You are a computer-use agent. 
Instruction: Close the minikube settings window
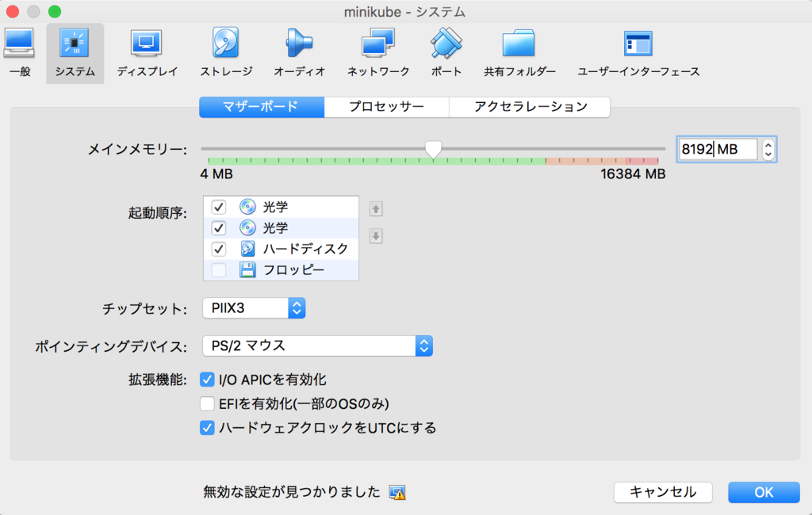[13, 11]
